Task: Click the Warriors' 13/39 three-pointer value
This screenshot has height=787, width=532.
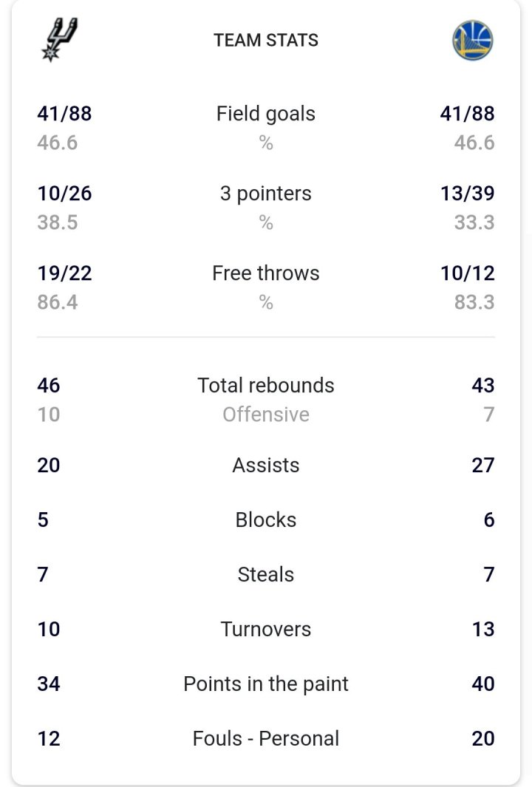Action: click(468, 194)
